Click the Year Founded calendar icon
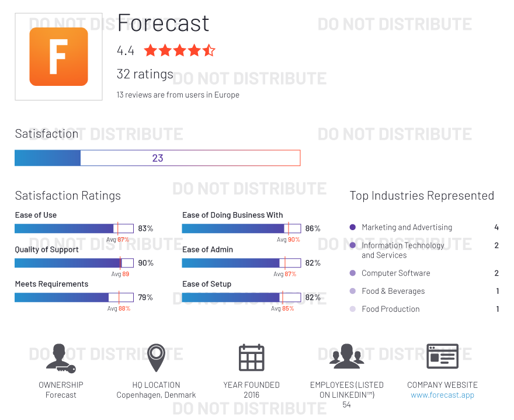Viewport: 514px width, 420px height. coord(251,357)
